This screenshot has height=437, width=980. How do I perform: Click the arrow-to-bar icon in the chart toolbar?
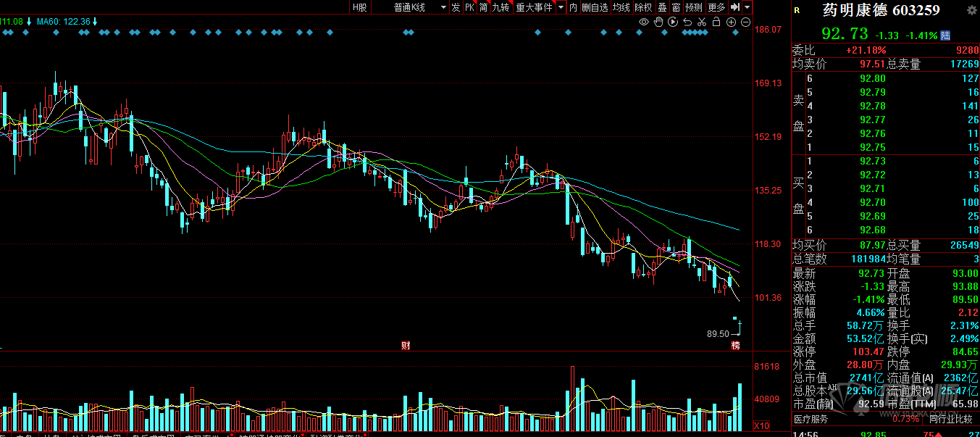coord(735,7)
